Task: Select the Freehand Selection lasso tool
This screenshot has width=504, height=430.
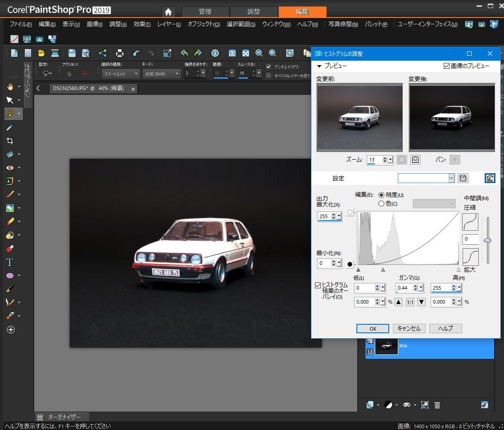Action: pyautogui.click(x=10, y=113)
